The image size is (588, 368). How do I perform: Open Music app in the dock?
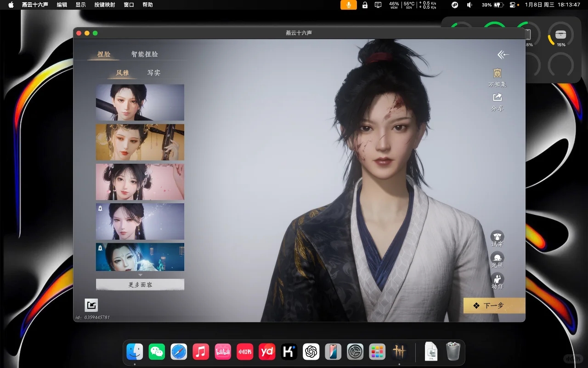[201, 352]
